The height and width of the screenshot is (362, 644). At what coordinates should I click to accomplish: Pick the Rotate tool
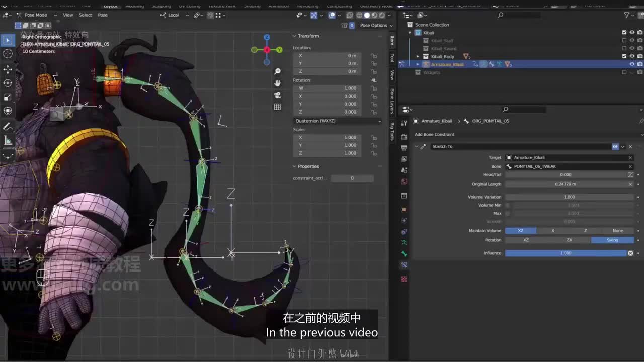(x=8, y=83)
